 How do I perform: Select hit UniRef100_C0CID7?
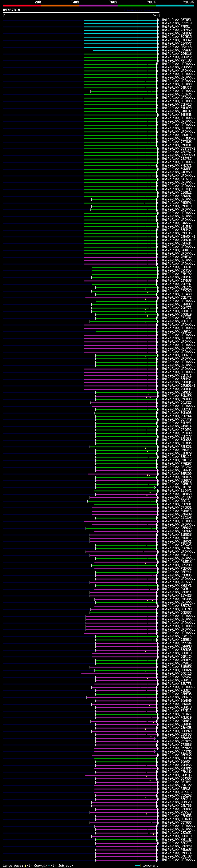[176, 856]
